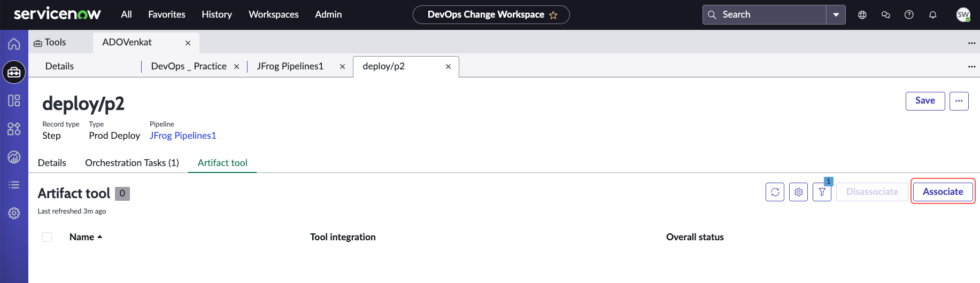Select the briefcase Tools icon in sidebar
Screen dimensions: 980x283
click(x=14, y=72)
